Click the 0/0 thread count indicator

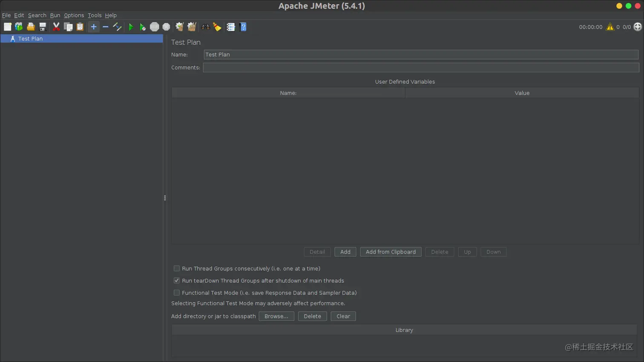pyautogui.click(x=627, y=27)
